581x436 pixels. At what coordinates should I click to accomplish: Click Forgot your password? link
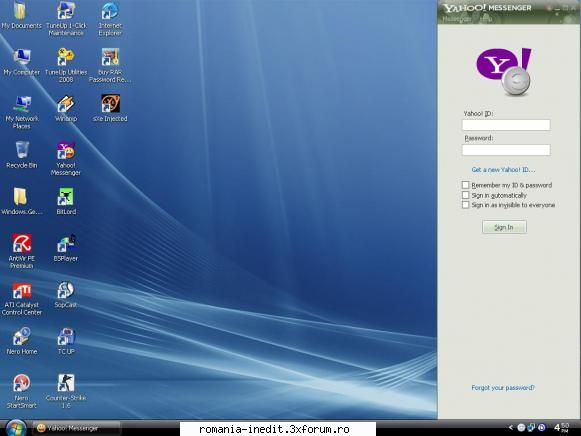[503, 387]
